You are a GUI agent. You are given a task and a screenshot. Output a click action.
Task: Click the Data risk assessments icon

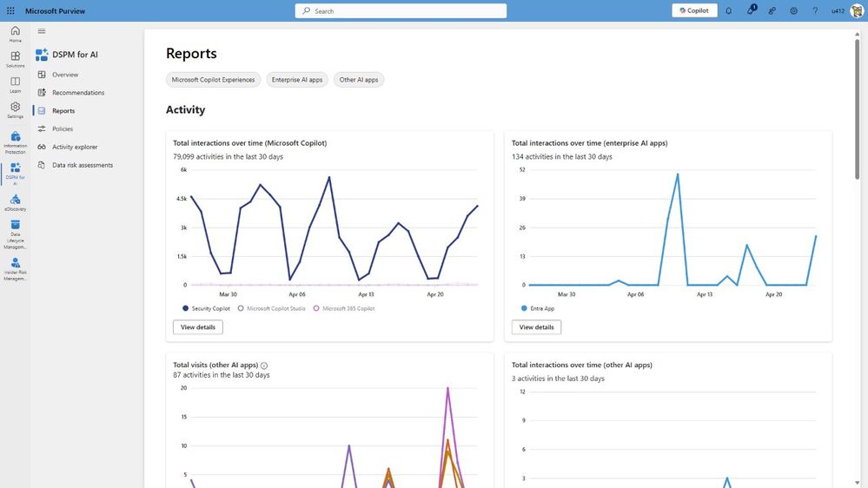[42, 165]
